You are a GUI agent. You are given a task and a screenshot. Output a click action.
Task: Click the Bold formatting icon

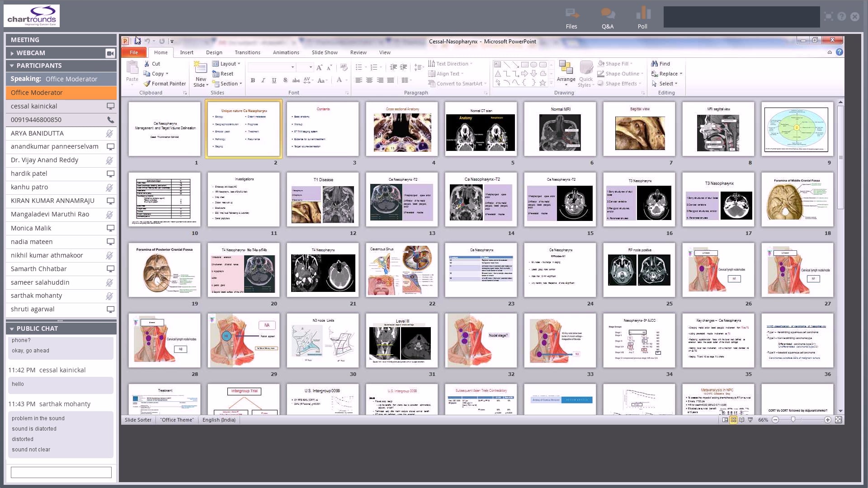pyautogui.click(x=253, y=80)
